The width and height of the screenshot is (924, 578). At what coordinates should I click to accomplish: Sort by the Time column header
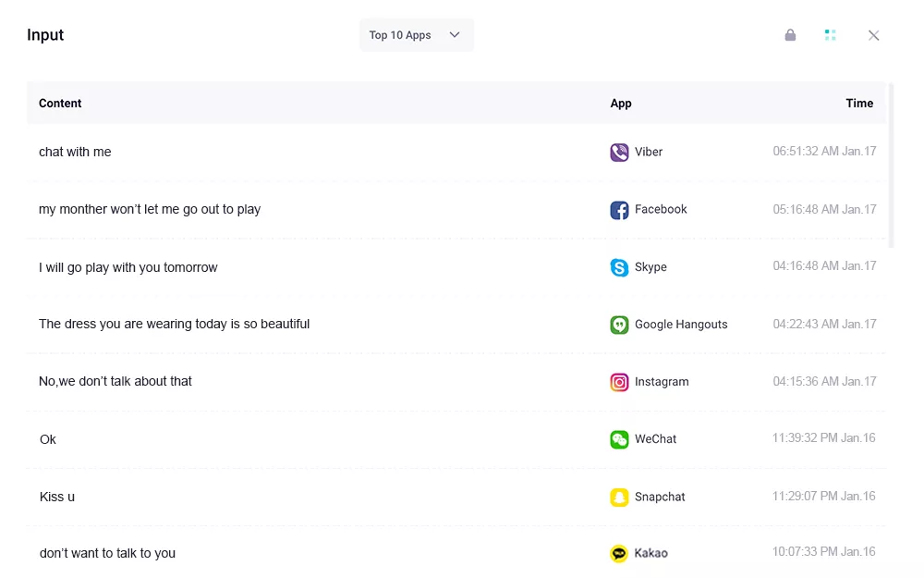tap(859, 104)
